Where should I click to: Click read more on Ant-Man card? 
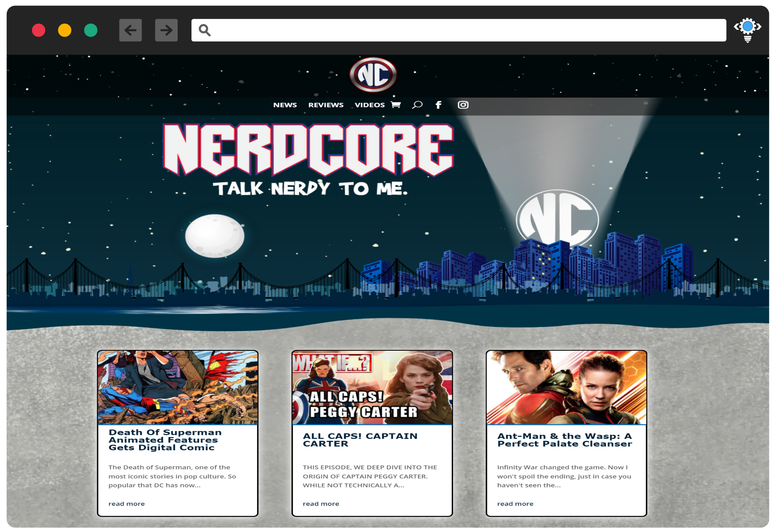[x=515, y=504]
